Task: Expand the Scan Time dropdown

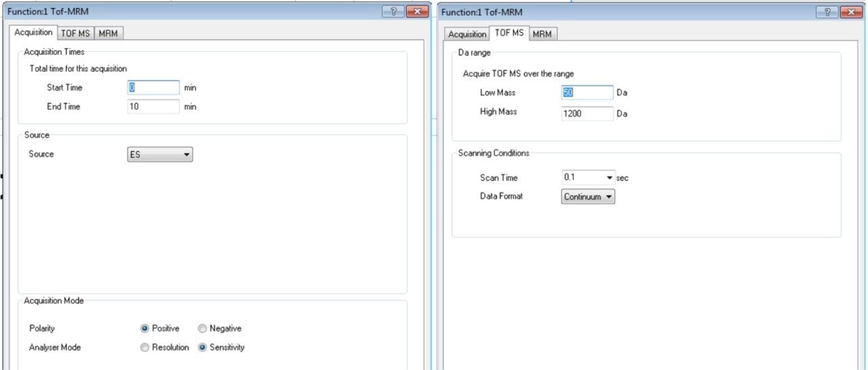Action: point(610,178)
